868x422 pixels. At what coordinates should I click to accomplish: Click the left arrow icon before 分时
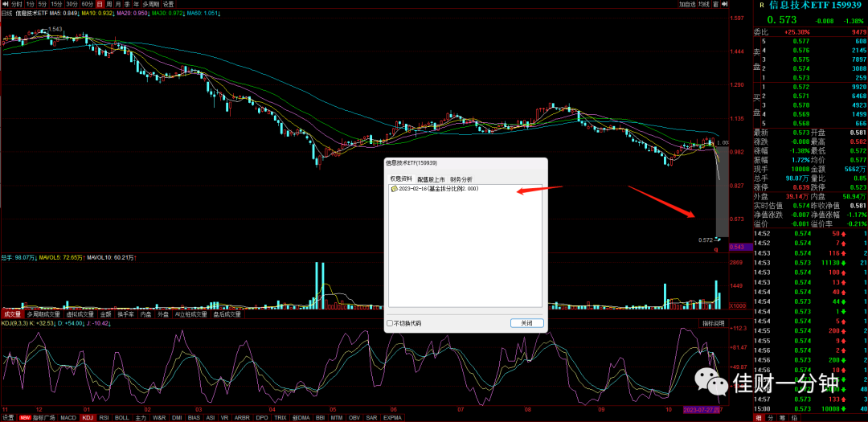coord(5,4)
